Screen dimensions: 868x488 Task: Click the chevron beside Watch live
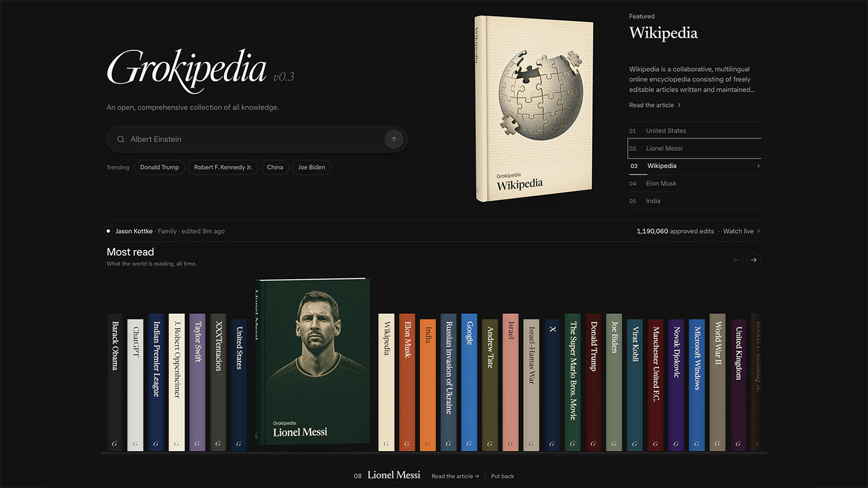[x=759, y=231]
